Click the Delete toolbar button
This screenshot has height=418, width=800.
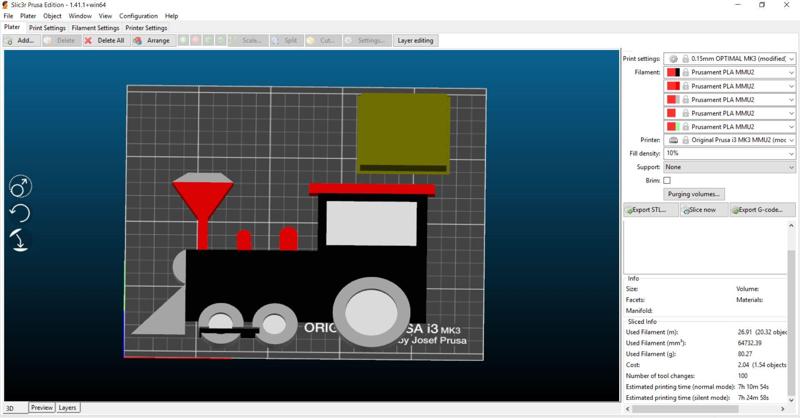[61, 40]
